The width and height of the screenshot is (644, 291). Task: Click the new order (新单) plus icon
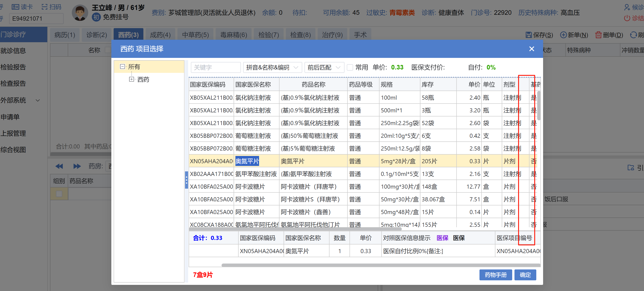click(x=563, y=35)
